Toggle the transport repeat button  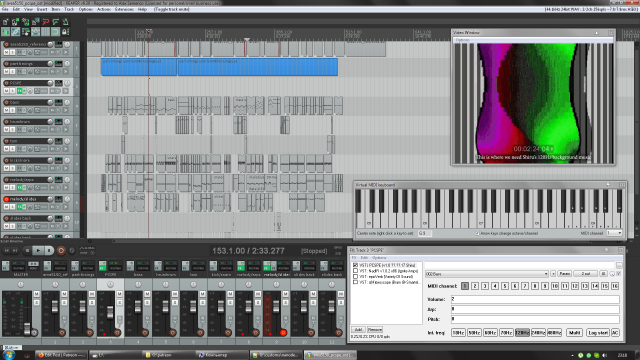(72, 250)
